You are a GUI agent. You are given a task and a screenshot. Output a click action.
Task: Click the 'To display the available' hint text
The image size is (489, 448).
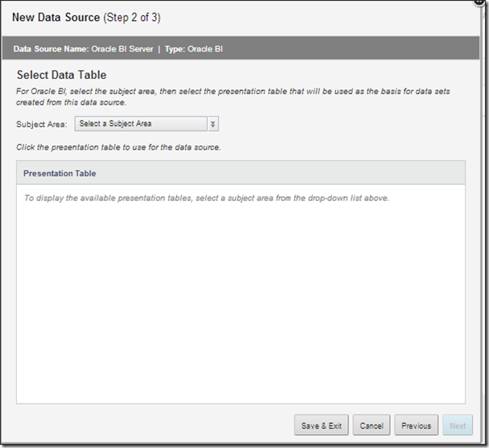pyautogui.click(x=206, y=197)
